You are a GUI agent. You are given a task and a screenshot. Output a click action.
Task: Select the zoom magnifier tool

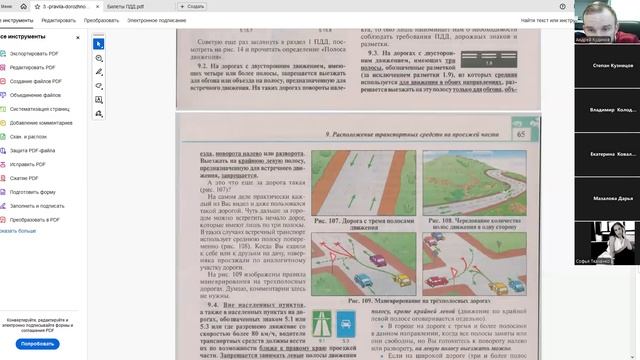tap(99, 58)
